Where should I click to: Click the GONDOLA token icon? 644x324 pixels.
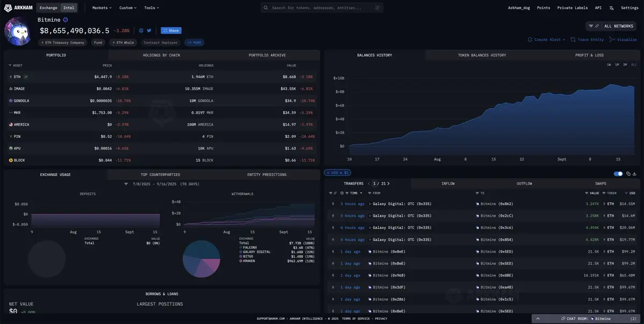tap(11, 100)
